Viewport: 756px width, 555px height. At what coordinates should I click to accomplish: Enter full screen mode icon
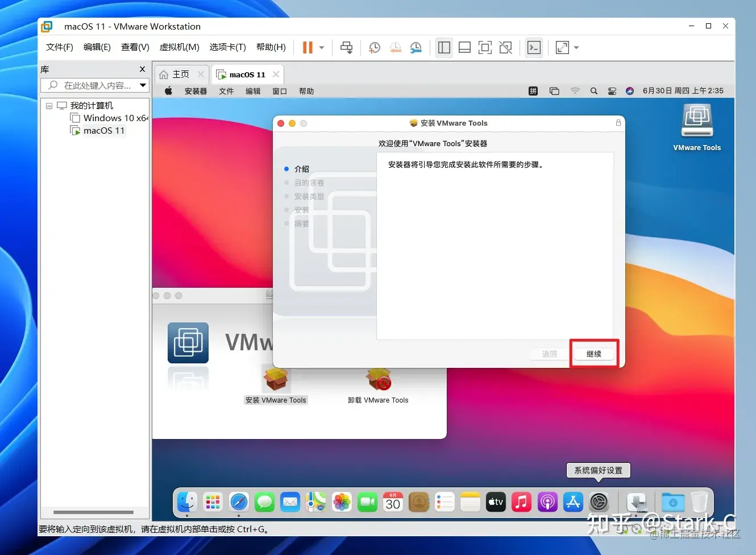coord(485,48)
